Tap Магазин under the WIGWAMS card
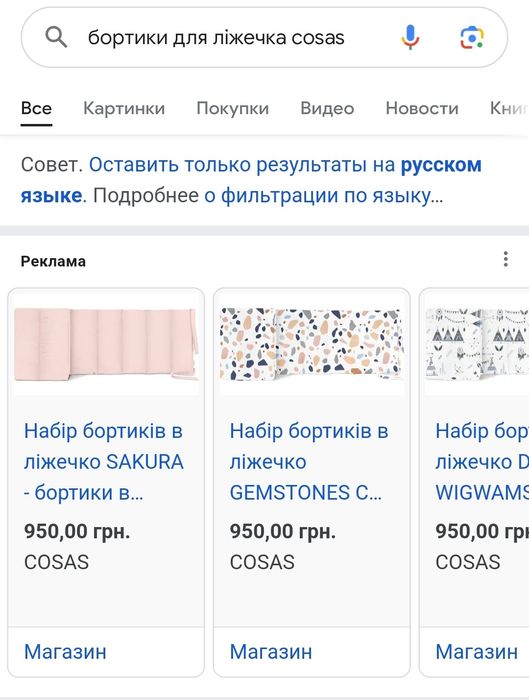Screen dimensions: 529x700 click(477, 652)
